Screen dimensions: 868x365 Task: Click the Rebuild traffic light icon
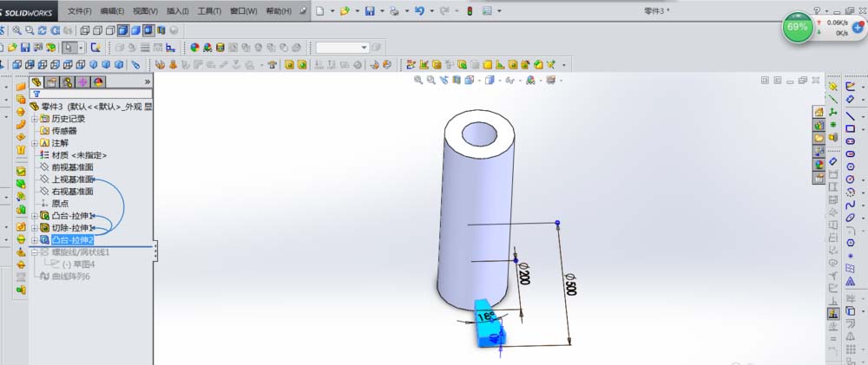pyautogui.click(x=470, y=10)
